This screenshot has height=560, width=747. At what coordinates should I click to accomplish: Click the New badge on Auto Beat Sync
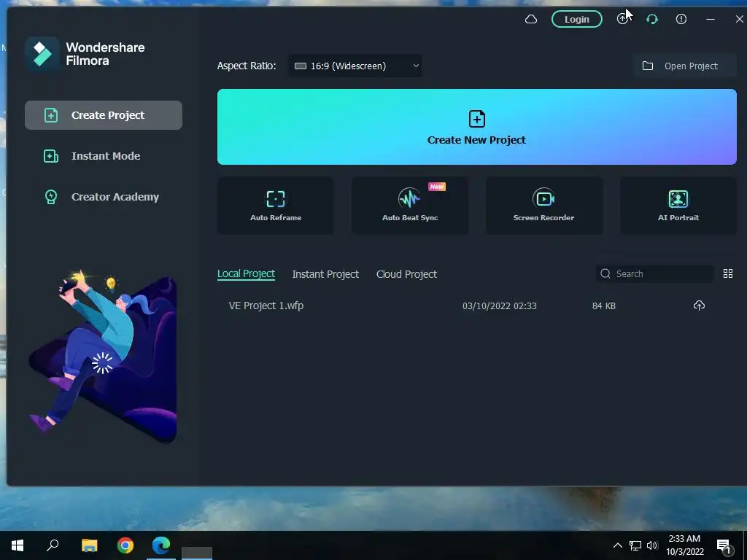coord(437,187)
